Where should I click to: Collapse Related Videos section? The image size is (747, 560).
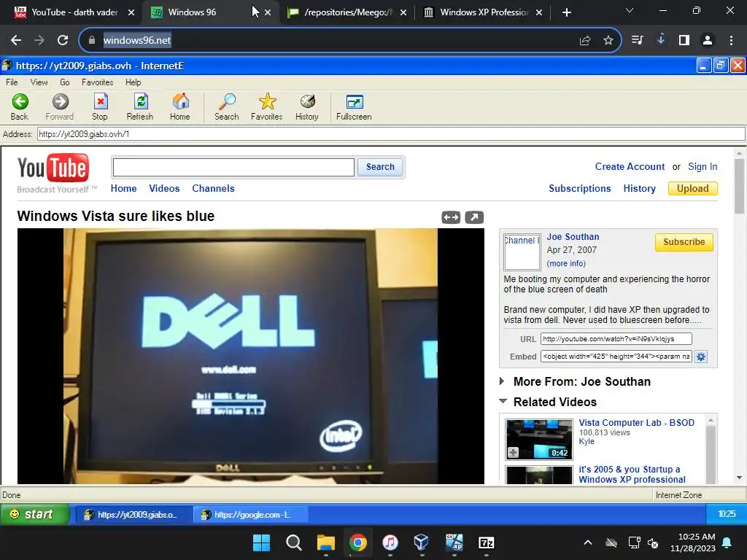(x=503, y=402)
